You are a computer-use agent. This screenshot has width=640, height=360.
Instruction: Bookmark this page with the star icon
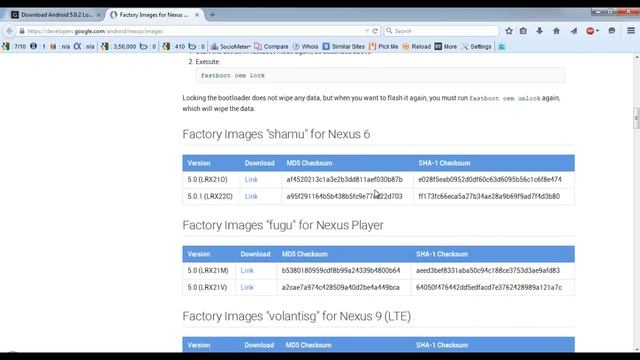509,31
